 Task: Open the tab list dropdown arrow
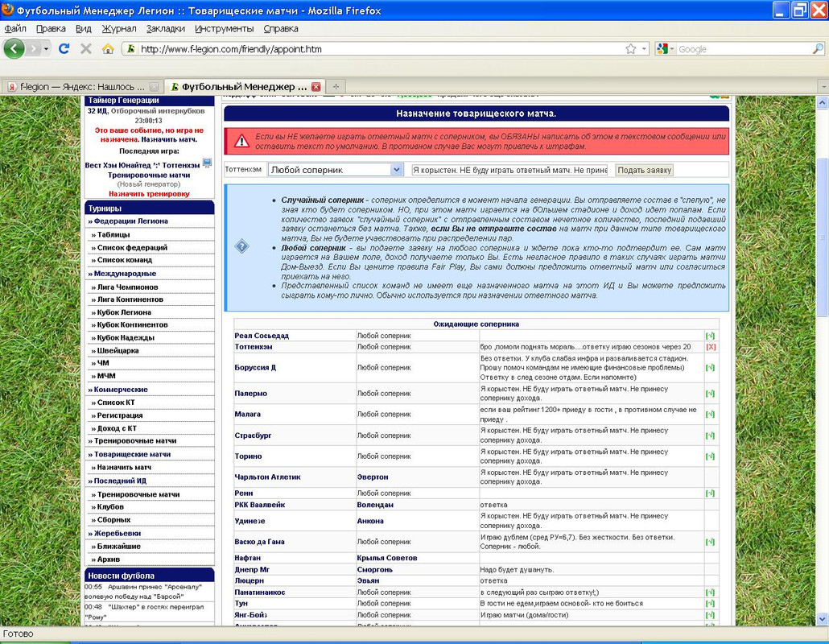[823, 85]
